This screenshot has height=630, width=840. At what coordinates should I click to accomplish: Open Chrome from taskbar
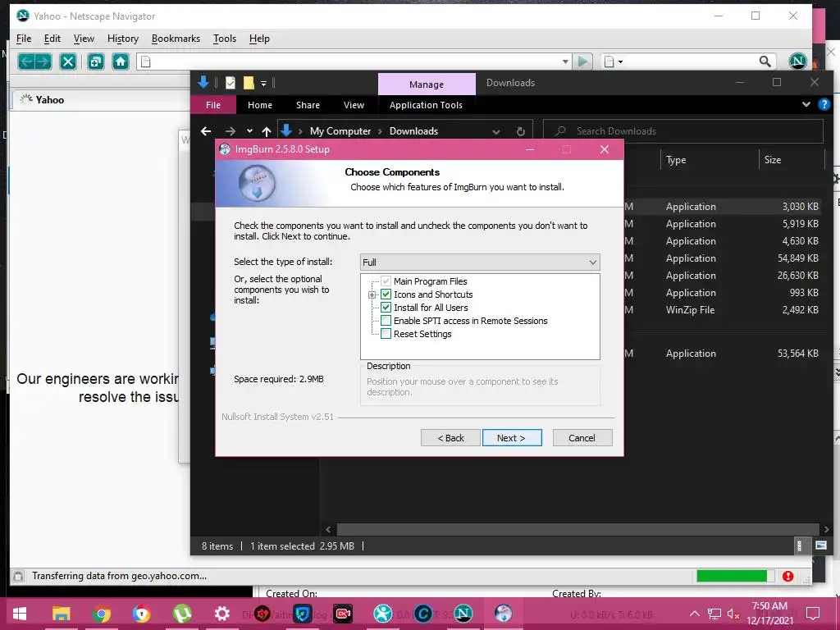(x=101, y=614)
